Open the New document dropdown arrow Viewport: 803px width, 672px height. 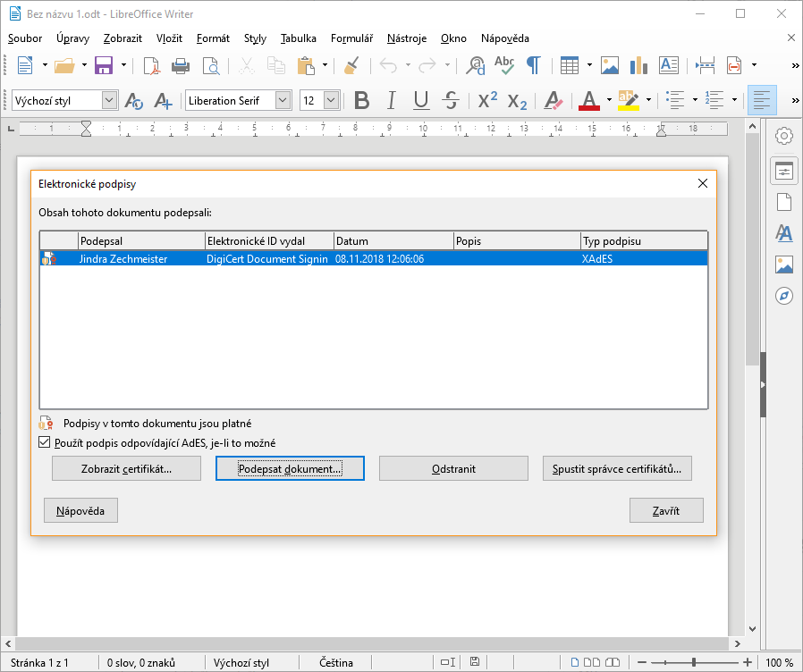[45, 65]
